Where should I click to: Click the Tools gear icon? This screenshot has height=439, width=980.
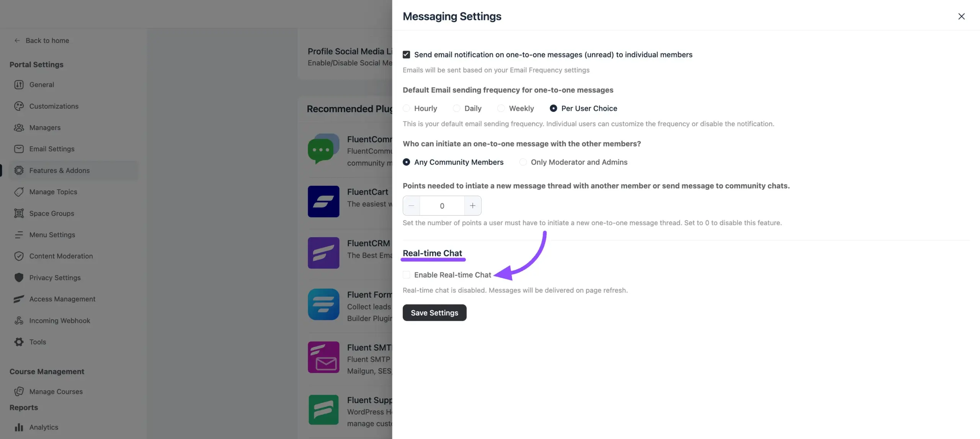click(19, 342)
